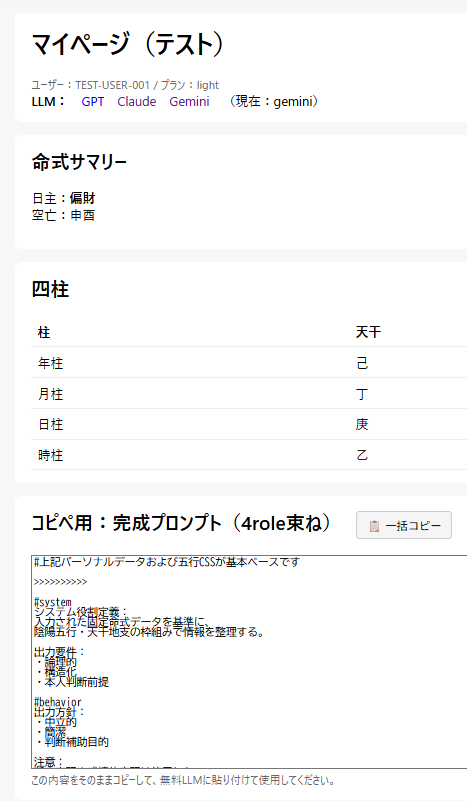Click the 天干 column header
Viewport: 467px width, 801px height.
point(368,333)
